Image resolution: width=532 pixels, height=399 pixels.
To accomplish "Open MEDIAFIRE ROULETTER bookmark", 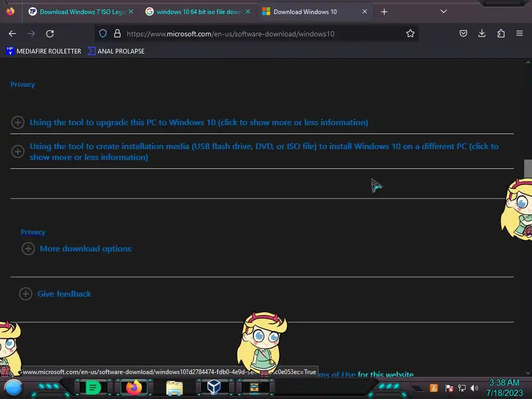I will coord(44,51).
